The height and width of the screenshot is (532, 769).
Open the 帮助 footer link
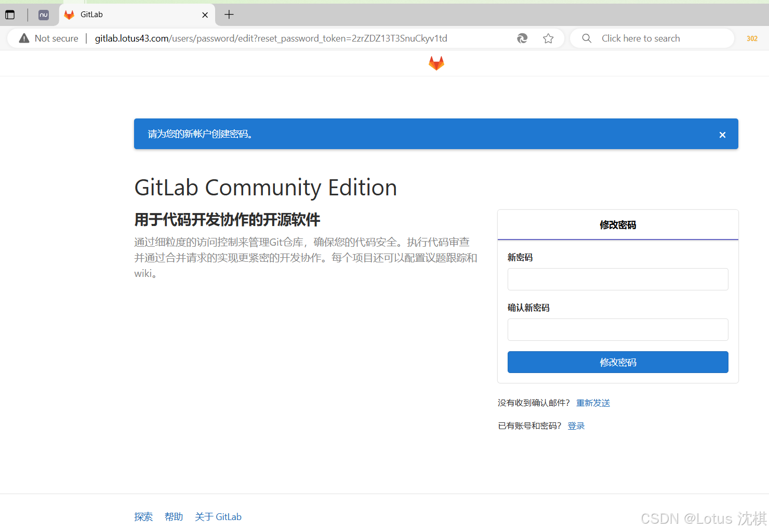click(x=174, y=517)
